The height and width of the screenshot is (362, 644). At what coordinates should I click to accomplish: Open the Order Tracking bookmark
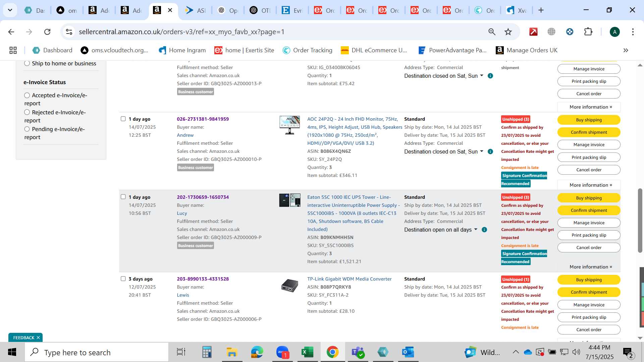pyautogui.click(x=308, y=50)
